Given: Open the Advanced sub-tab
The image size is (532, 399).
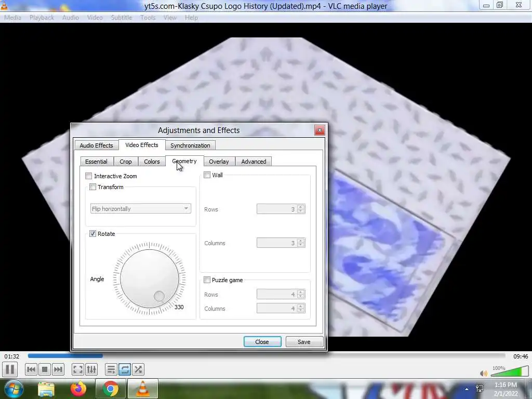Looking at the screenshot, I should (x=254, y=162).
